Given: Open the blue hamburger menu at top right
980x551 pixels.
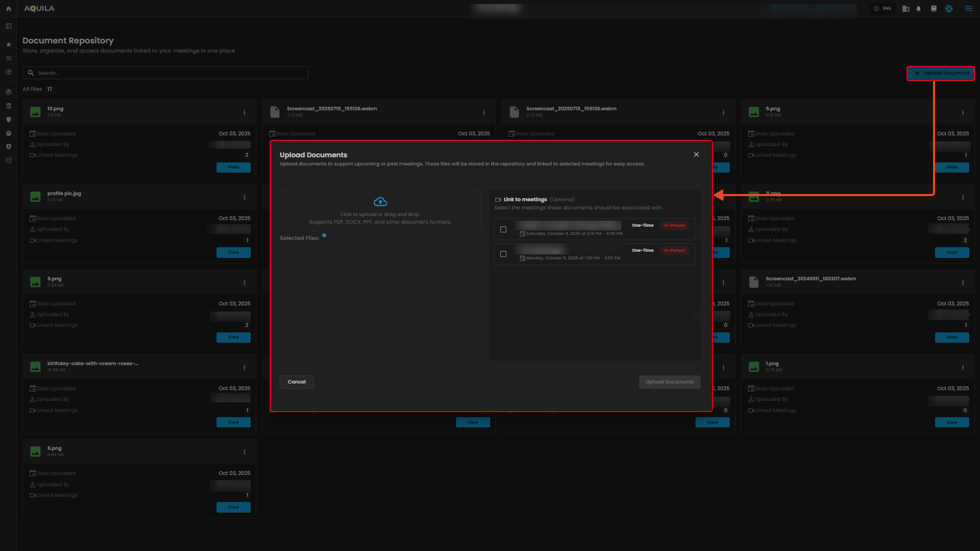Looking at the screenshot, I should pos(968,9).
